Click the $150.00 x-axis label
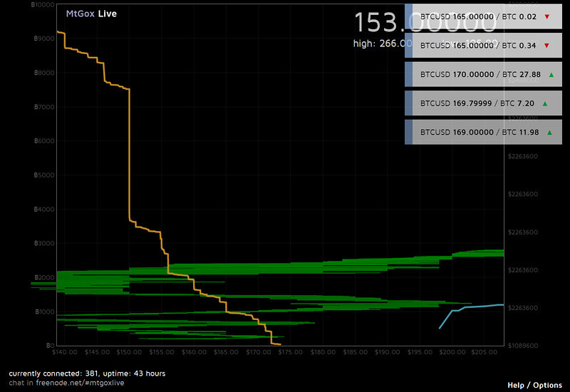Viewport: 570px width, 392px height. pos(129,352)
